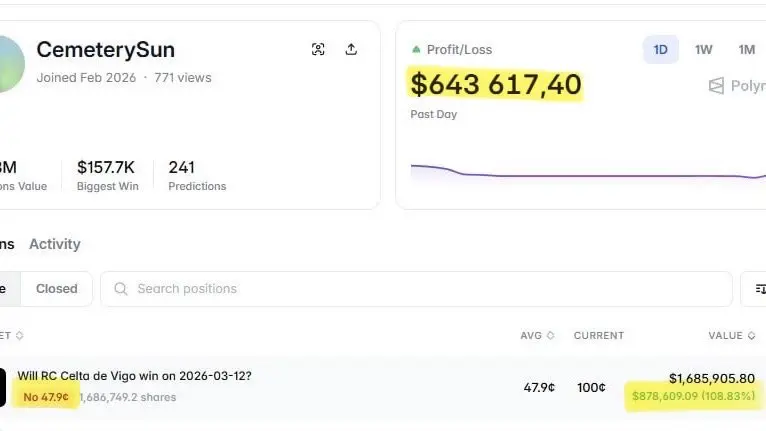Show Closed positions
This screenshot has height=431, width=766.
click(x=57, y=289)
